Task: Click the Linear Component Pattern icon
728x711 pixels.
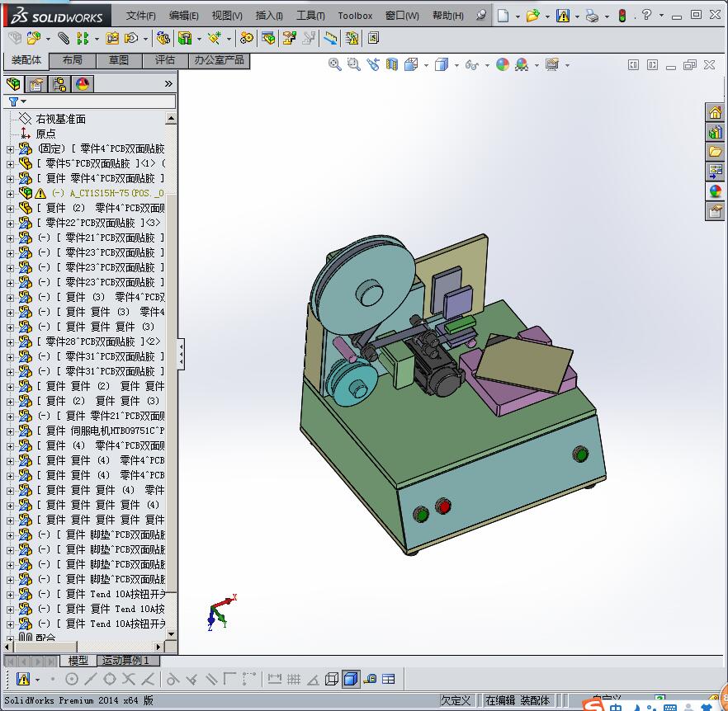Action: (x=83, y=38)
